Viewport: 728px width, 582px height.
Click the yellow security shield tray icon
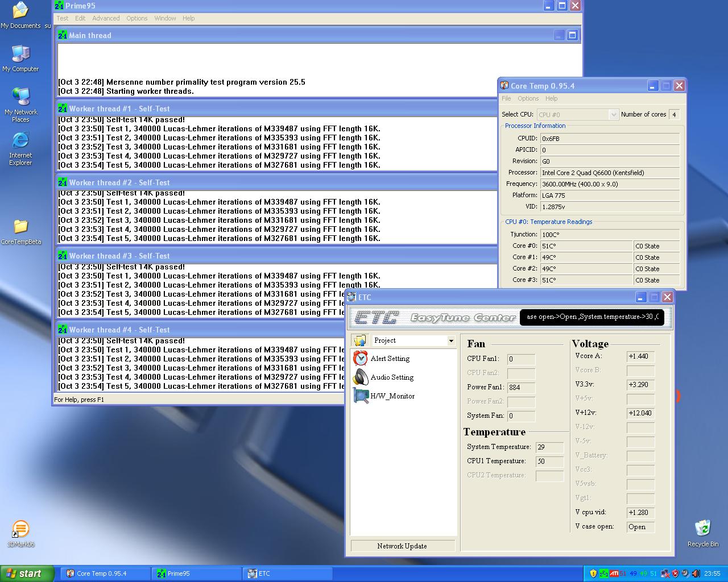(593, 573)
